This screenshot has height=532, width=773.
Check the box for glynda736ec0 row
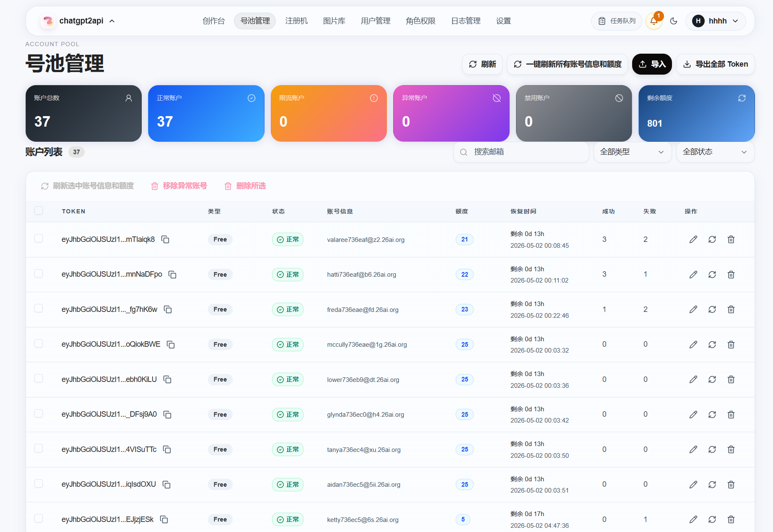pyautogui.click(x=39, y=413)
